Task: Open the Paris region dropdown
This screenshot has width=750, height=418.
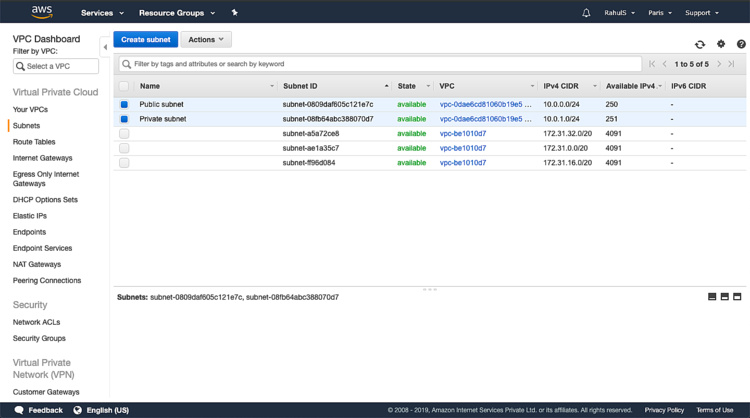Action: click(x=660, y=13)
